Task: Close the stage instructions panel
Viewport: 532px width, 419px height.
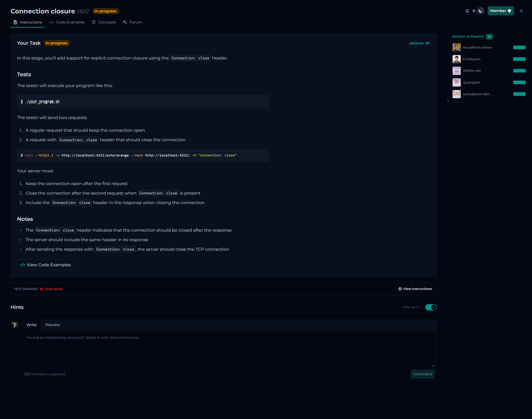Action: [x=521, y=11]
